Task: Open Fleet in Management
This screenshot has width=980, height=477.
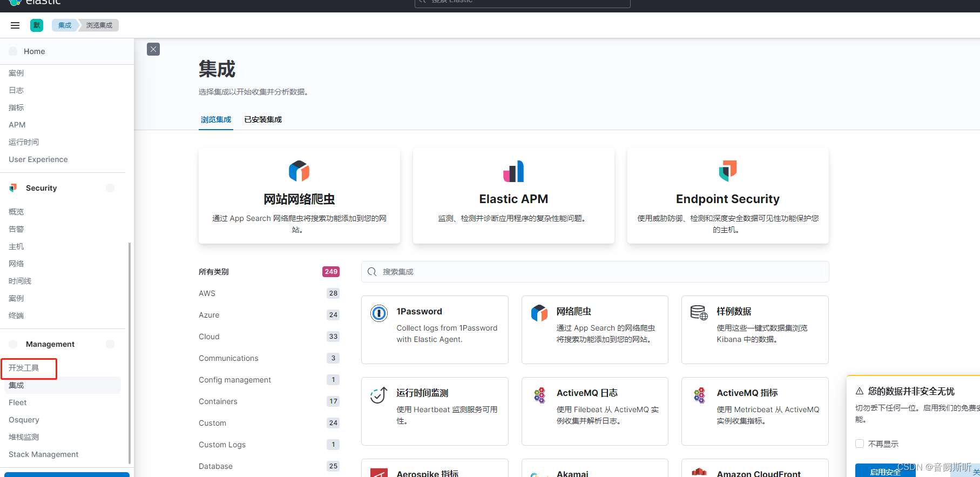Action: (17, 402)
